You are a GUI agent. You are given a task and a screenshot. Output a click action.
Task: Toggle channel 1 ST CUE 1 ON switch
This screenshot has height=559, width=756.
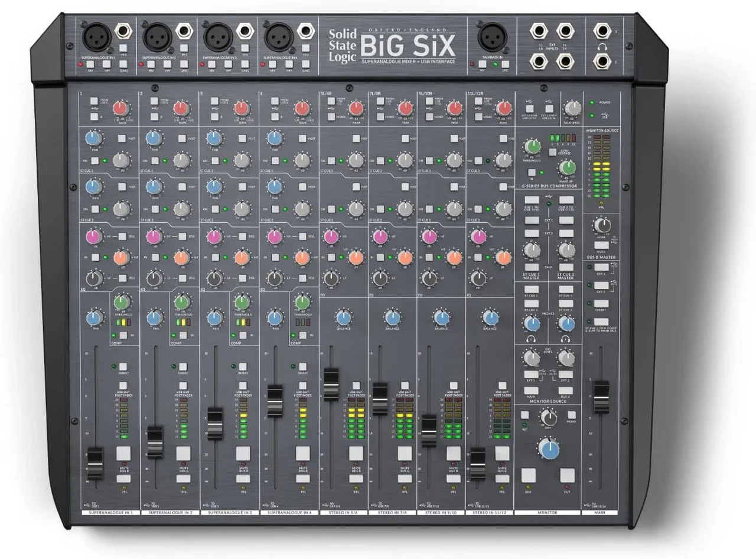tap(94, 160)
